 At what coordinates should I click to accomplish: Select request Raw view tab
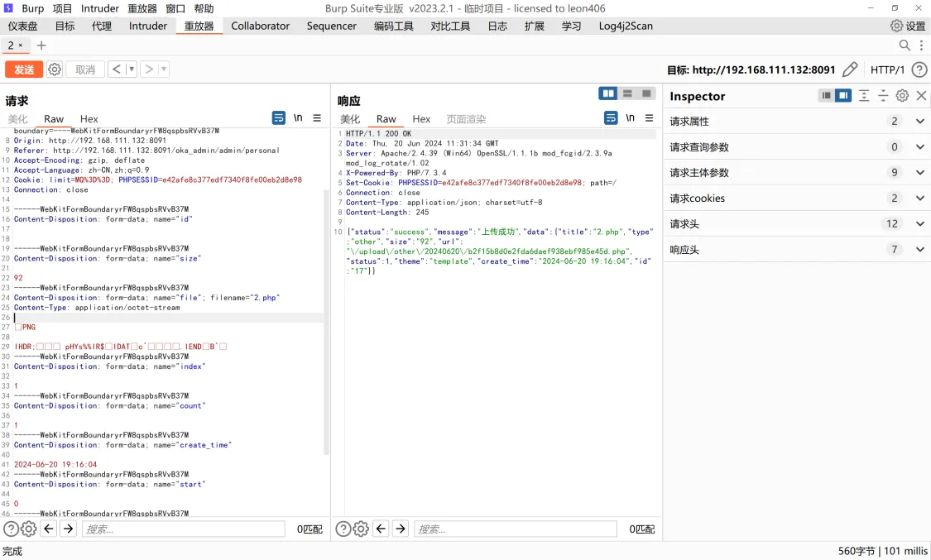tap(54, 118)
